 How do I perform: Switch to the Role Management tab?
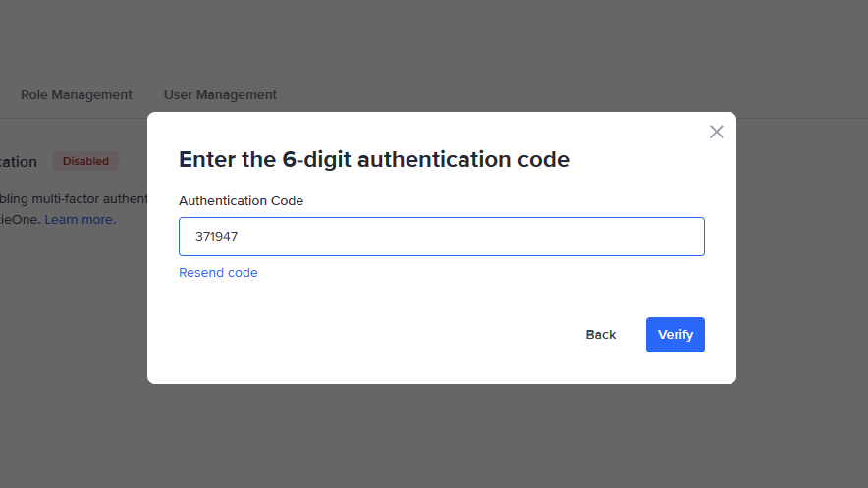[x=76, y=95]
